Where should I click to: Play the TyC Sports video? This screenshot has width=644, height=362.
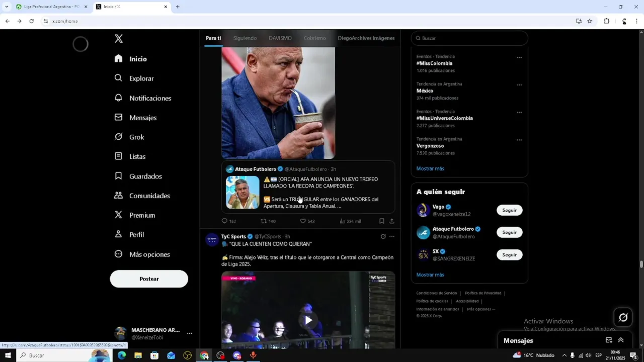click(x=308, y=320)
